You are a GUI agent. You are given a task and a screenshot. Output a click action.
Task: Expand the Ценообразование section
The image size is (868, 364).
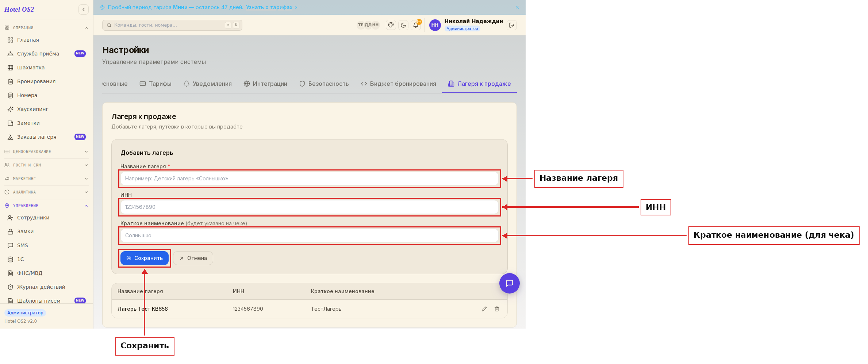(46, 152)
